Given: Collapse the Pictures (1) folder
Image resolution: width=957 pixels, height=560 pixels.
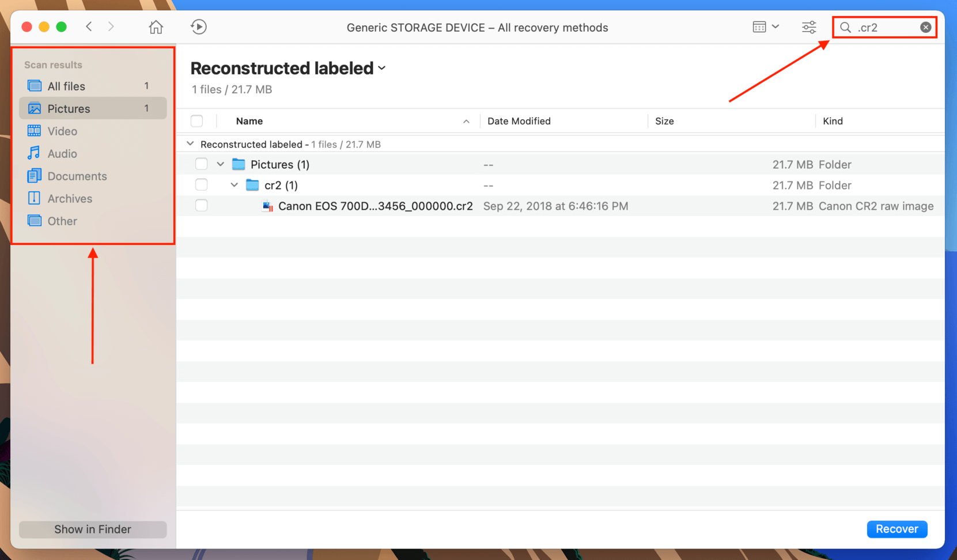Looking at the screenshot, I should point(221,164).
